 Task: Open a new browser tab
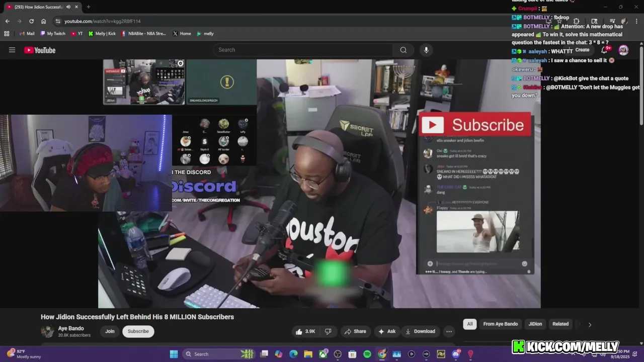coord(88,7)
